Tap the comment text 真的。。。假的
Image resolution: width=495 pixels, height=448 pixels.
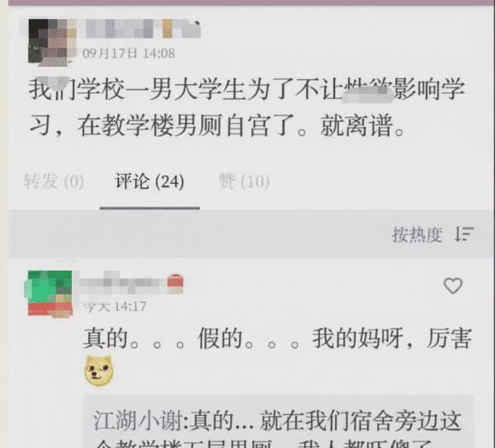[163, 339]
